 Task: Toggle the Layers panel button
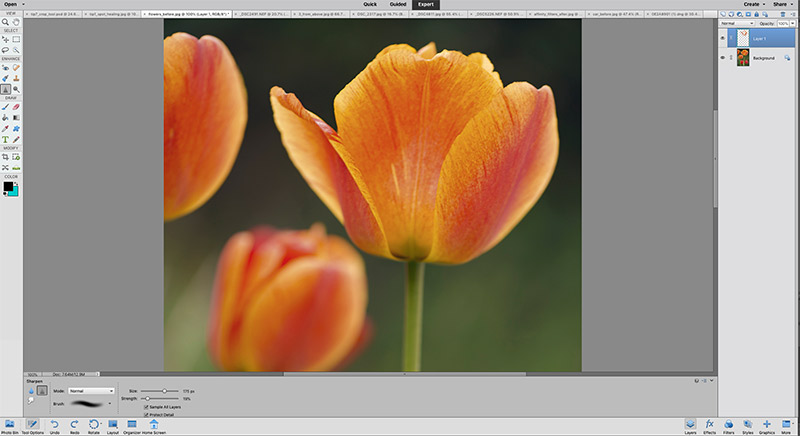[x=690, y=426]
